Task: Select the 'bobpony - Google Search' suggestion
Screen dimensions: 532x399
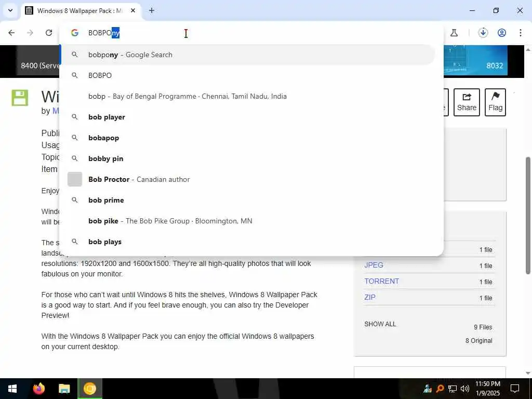Action: pos(248,55)
